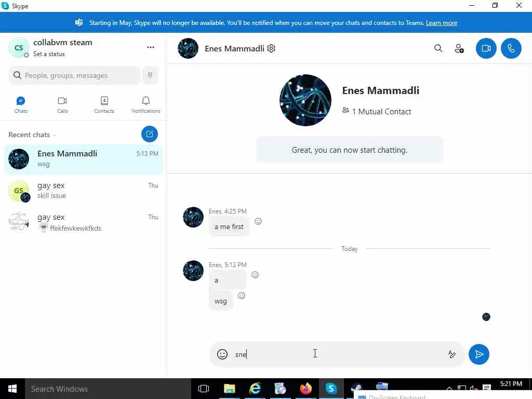Click Set a status

point(49,54)
